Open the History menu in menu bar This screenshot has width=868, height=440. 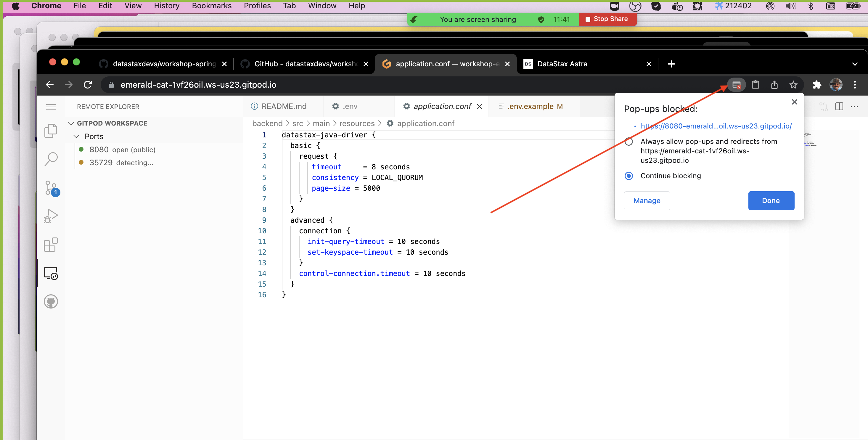click(166, 6)
